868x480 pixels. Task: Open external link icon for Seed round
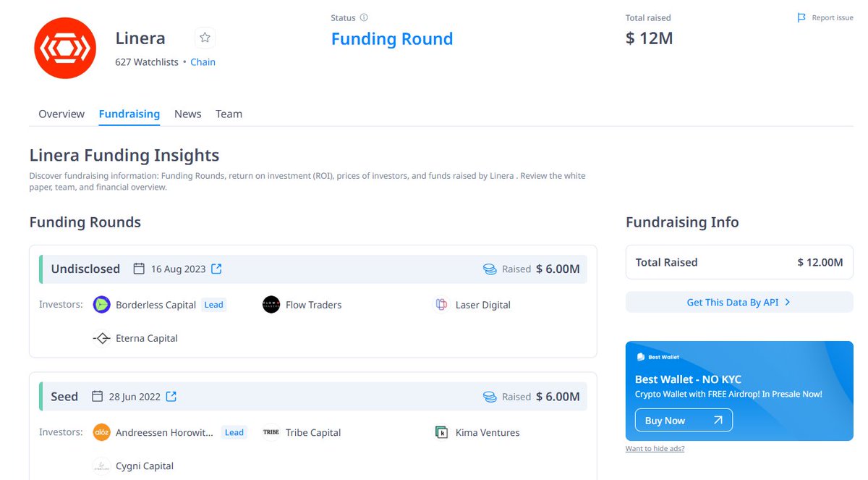click(171, 396)
